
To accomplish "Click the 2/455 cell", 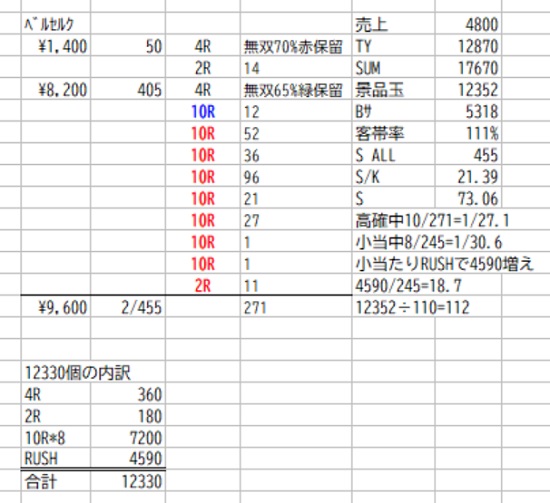I will click(x=128, y=307).
